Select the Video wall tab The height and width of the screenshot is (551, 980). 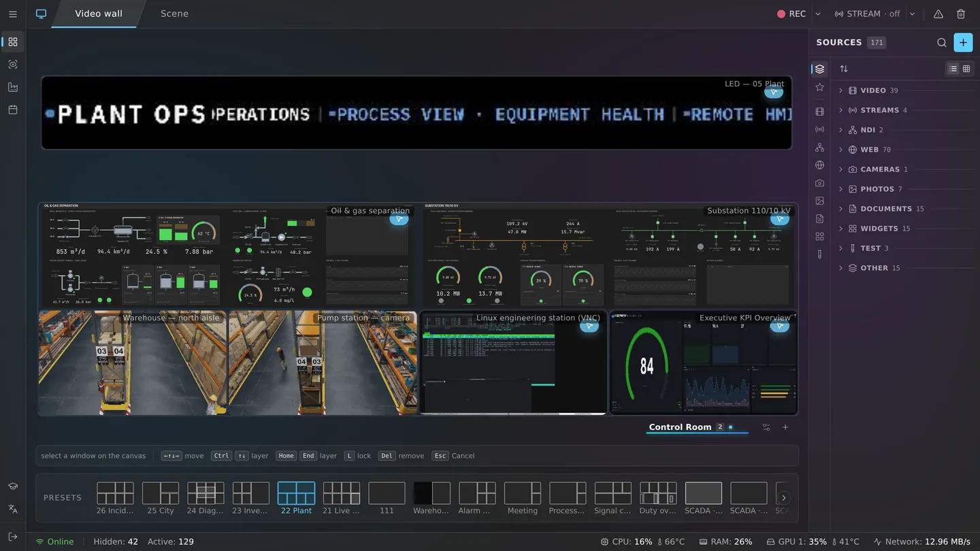(x=99, y=14)
